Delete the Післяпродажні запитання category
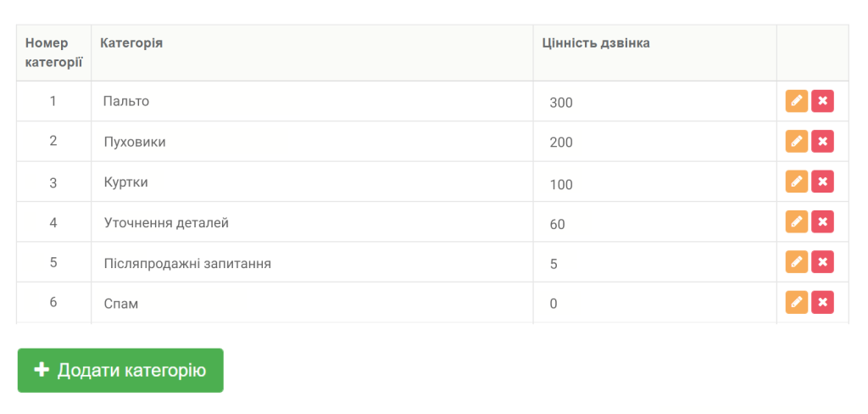The height and width of the screenshot is (414, 868). [822, 262]
